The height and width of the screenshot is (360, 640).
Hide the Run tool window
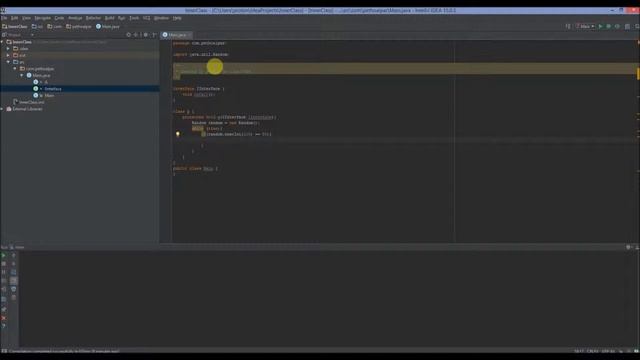point(637,247)
